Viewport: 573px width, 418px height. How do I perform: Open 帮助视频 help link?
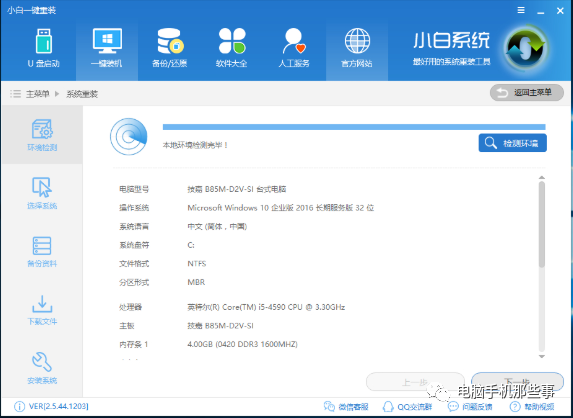[532, 406]
